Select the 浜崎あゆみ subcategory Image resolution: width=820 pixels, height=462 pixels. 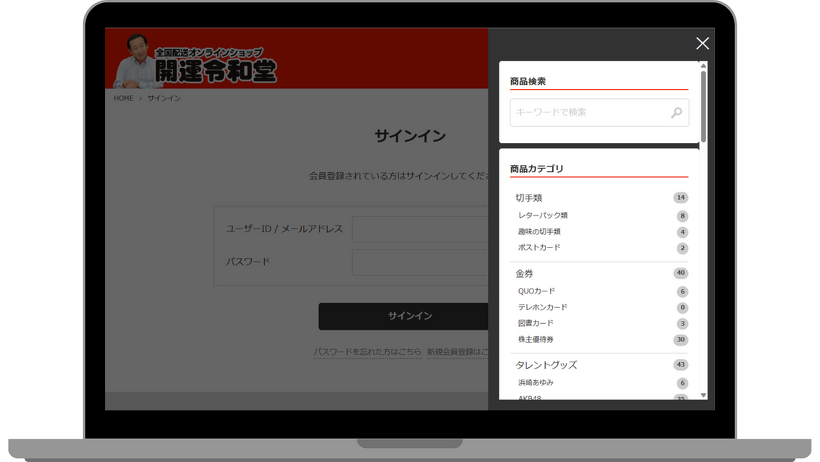click(535, 383)
